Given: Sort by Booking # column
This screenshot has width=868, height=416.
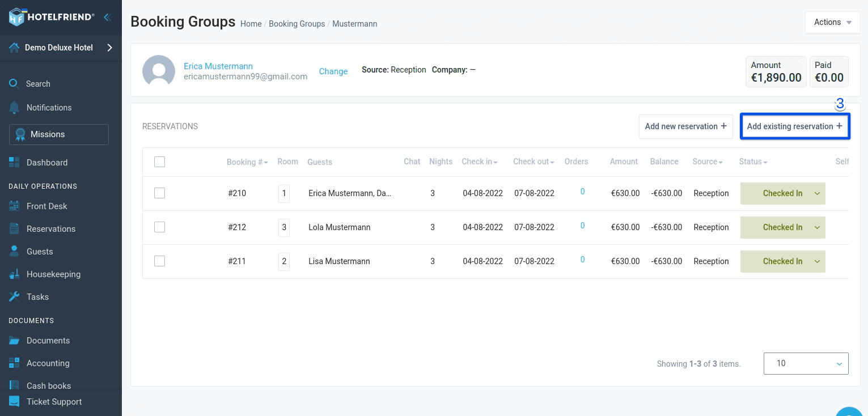Looking at the screenshot, I should [247, 162].
